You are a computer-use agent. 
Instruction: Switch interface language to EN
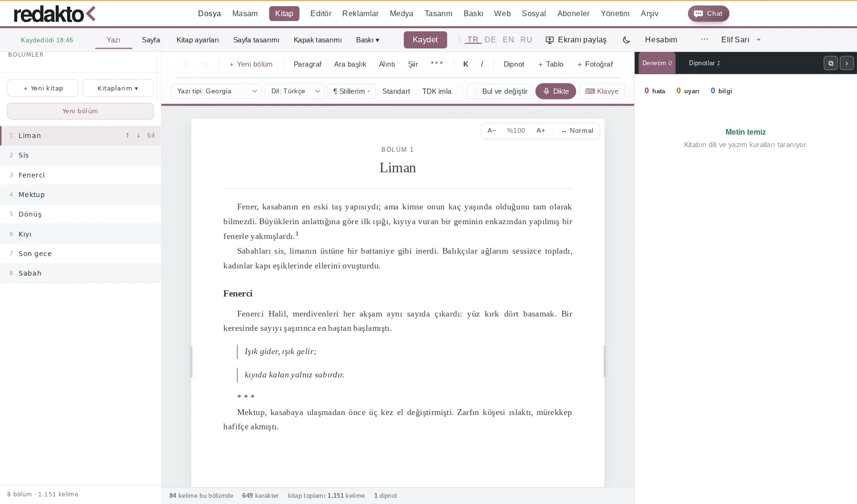point(508,40)
